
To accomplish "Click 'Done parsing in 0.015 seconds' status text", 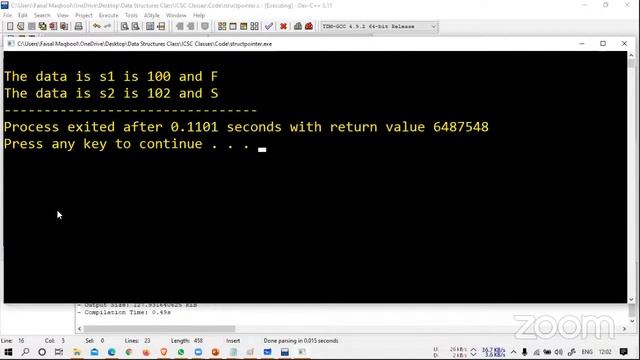I will click(301, 340).
